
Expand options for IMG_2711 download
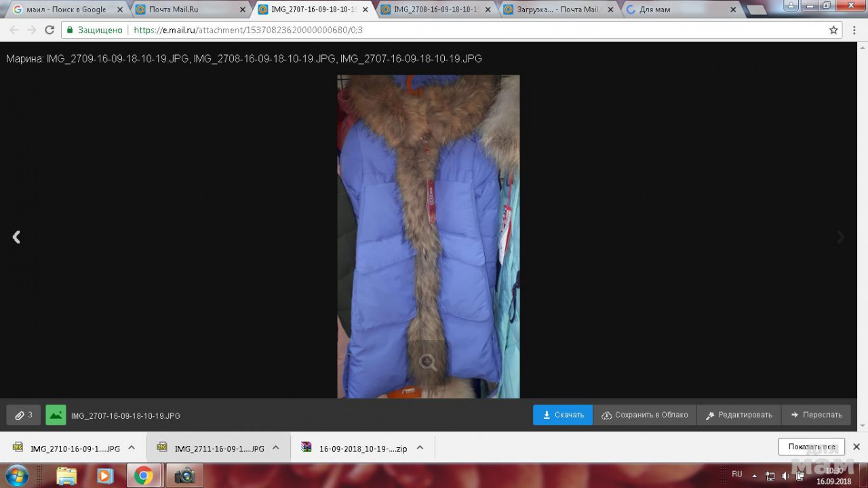(x=276, y=448)
